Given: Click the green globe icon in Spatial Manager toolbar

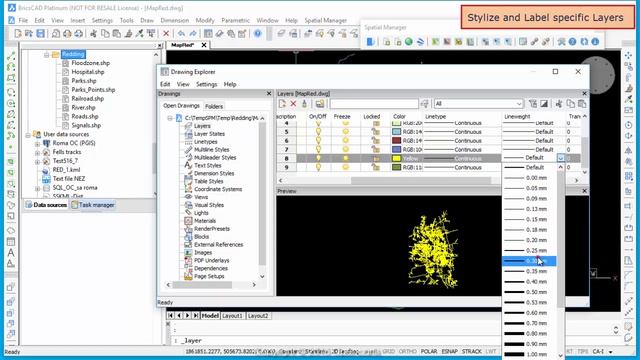Looking at the screenshot, I should pos(409,42).
